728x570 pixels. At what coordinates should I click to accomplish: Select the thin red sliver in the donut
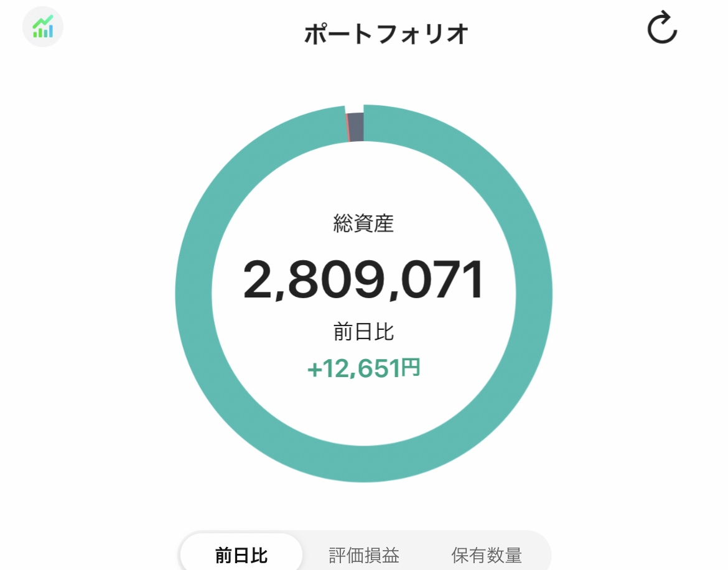347,128
